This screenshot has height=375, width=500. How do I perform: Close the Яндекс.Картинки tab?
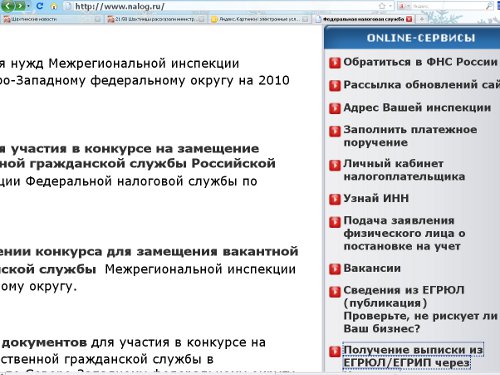(x=305, y=19)
